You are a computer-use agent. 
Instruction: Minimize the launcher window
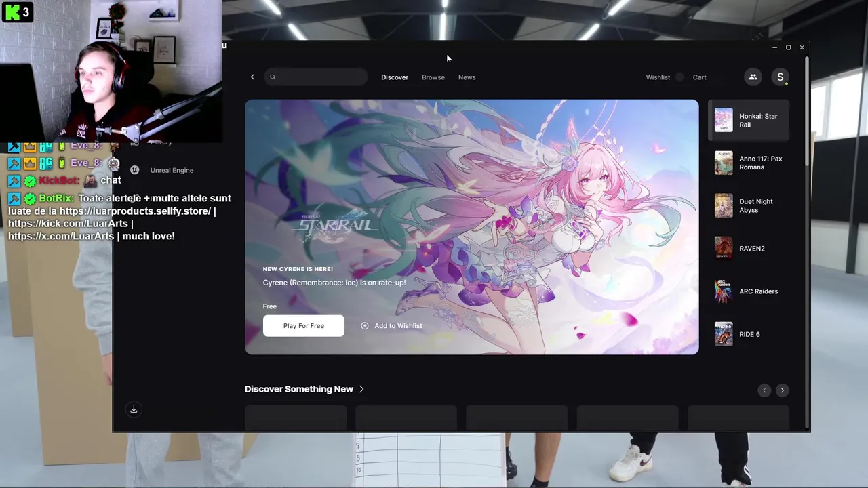[x=775, y=47]
